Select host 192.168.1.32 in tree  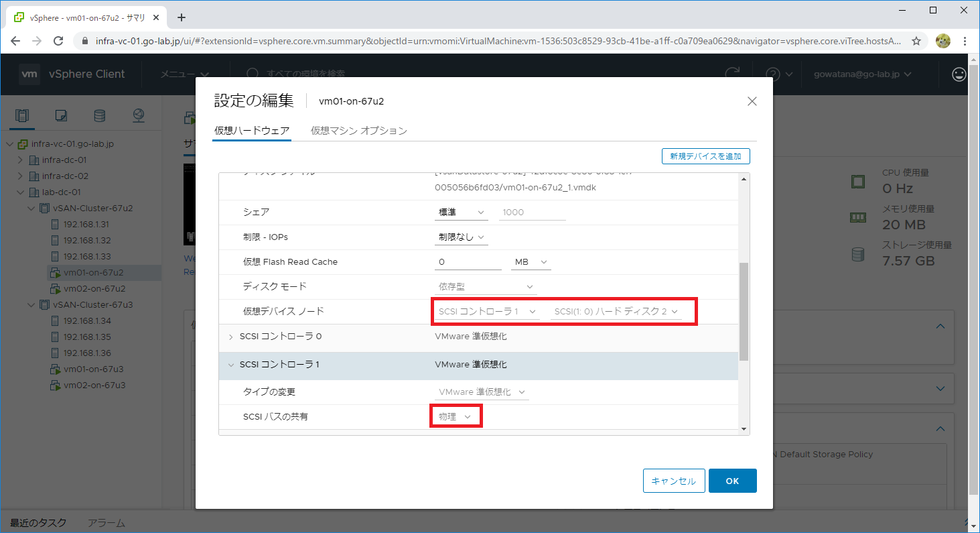point(87,240)
